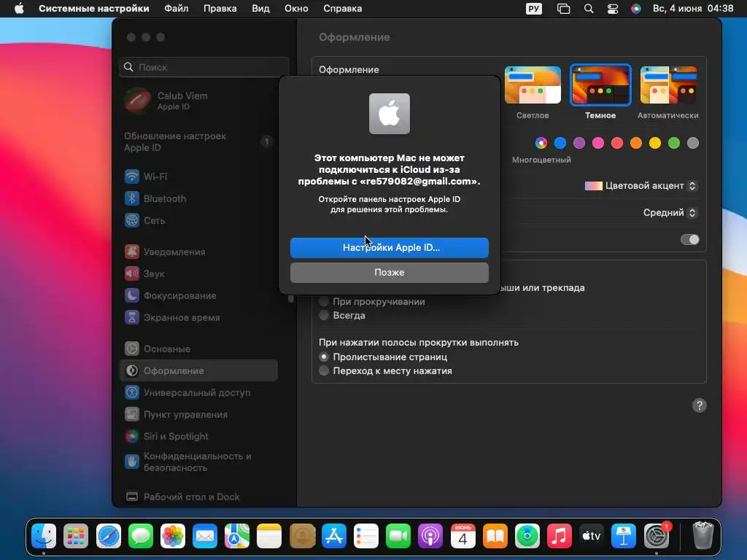Open Обновление настроек Apple ID item
The image size is (747, 560).
198,142
